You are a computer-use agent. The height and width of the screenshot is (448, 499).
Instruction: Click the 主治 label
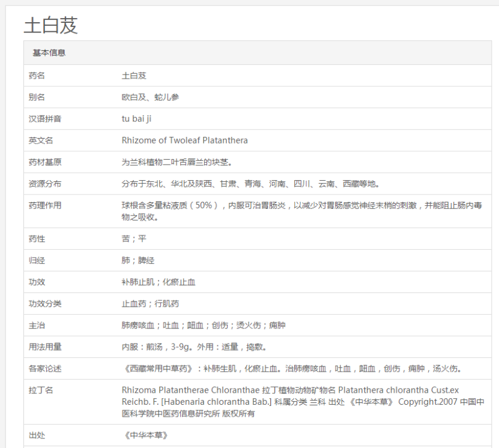pyautogui.click(x=37, y=325)
